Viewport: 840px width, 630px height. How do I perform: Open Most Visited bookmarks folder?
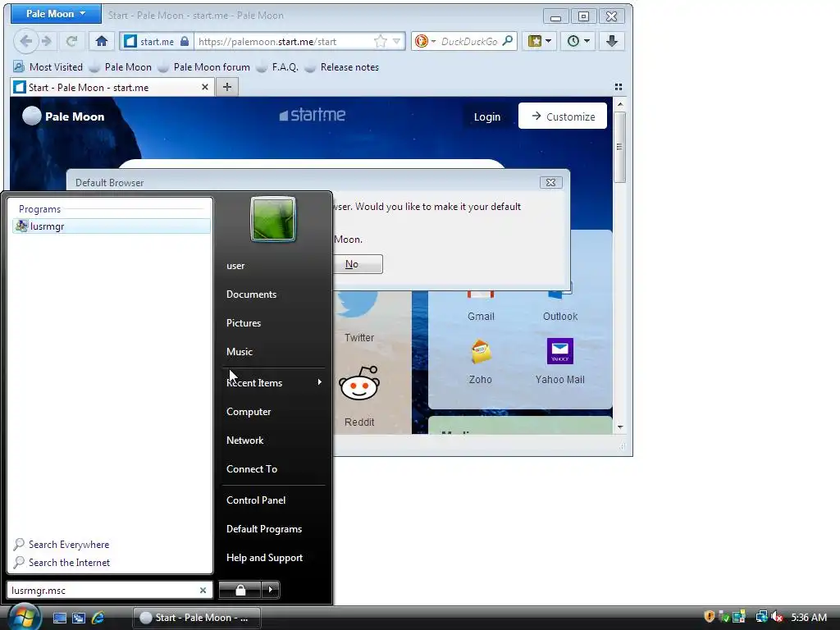coord(48,67)
